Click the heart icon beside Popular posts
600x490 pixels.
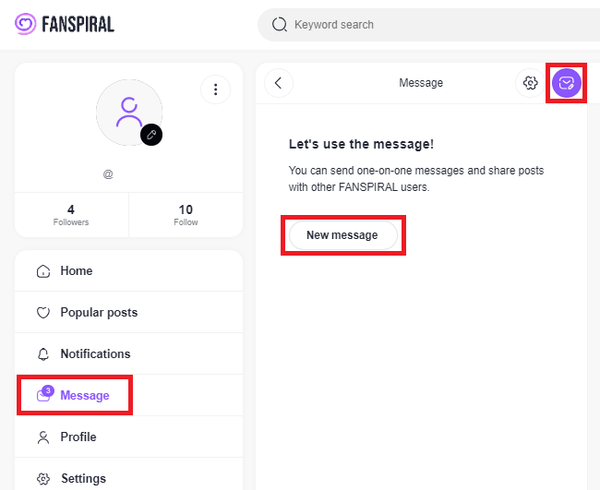point(43,313)
